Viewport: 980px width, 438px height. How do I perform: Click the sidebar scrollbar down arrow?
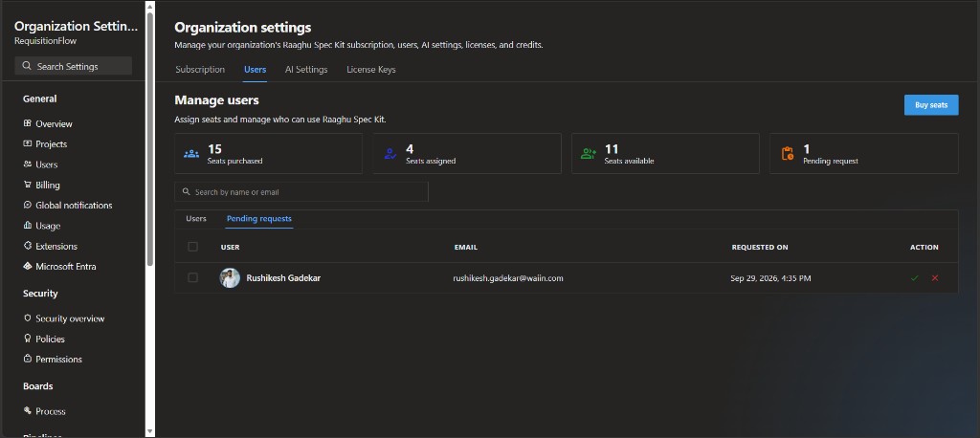point(149,431)
